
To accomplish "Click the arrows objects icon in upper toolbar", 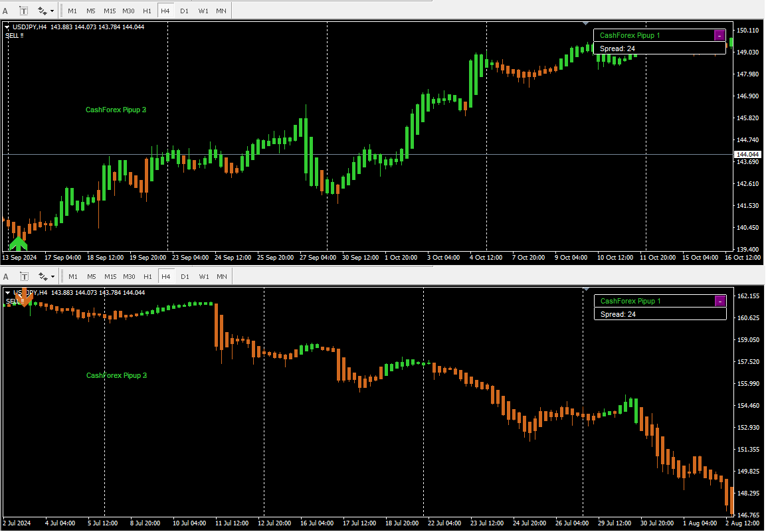I will coord(43,11).
